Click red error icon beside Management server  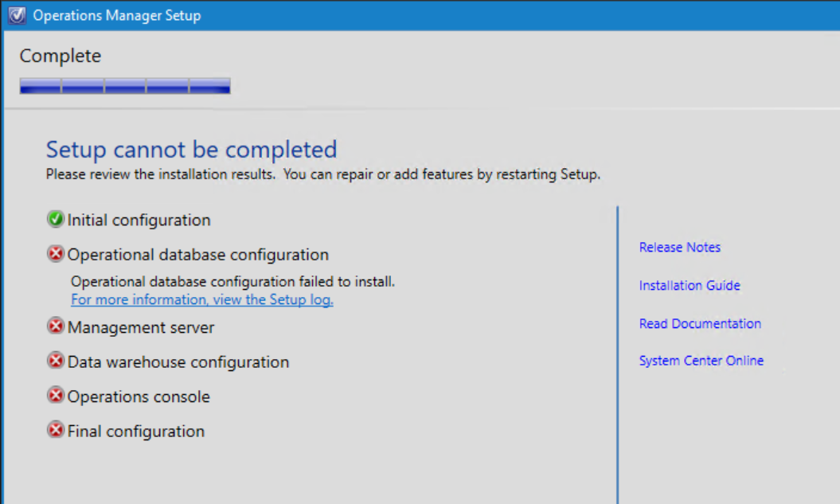coord(55,326)
